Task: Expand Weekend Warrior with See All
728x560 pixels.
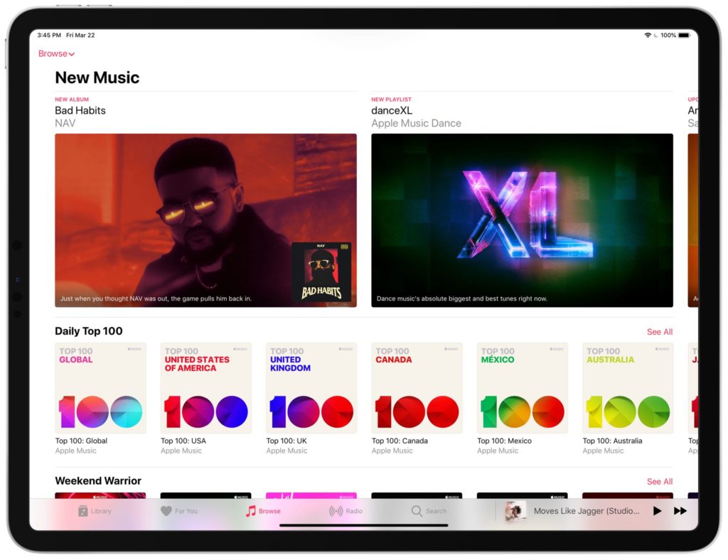Action: [659, 481]
